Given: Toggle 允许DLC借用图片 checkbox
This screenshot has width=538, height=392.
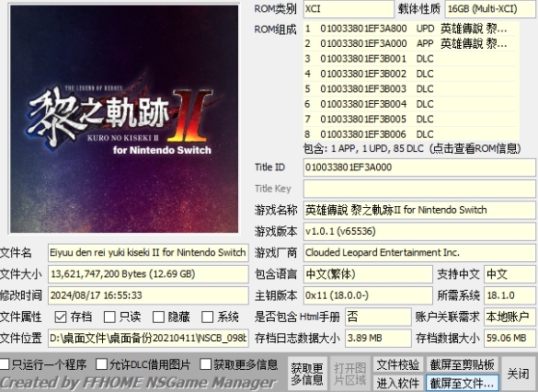Looking at the screenshot, I should click(x=101, y=364).
